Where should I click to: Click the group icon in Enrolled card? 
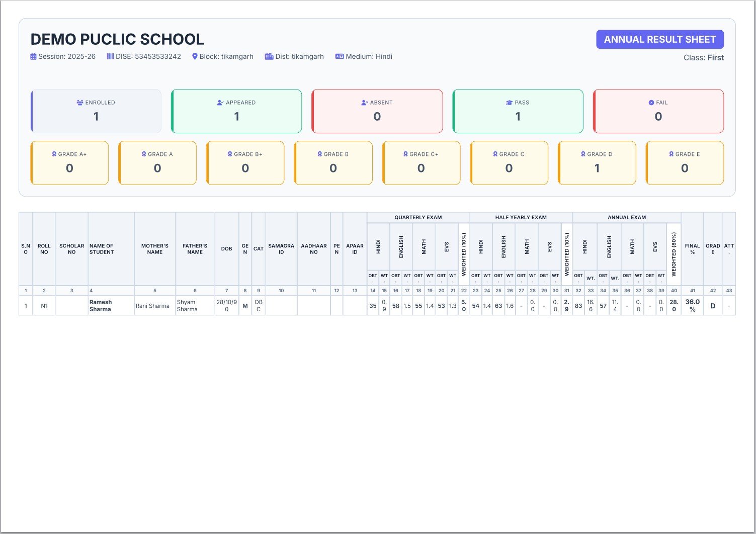80,103
